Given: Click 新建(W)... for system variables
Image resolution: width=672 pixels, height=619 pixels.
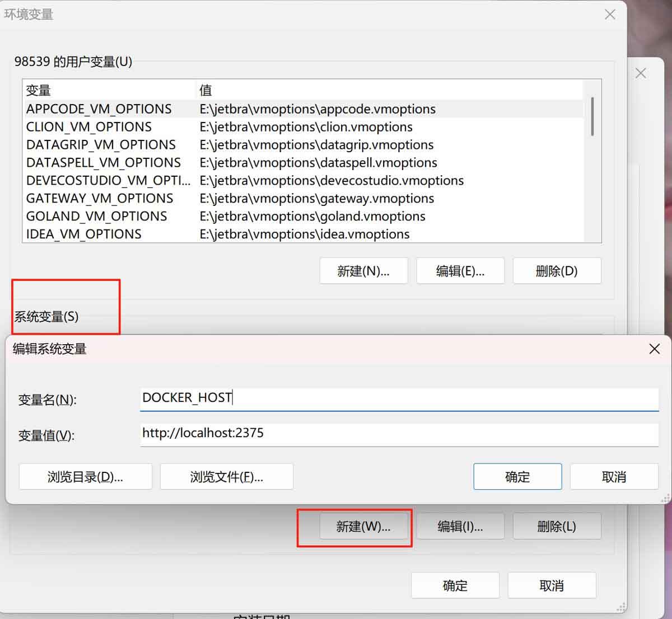Looking at the screenshot, I should (x=363, y=527).
